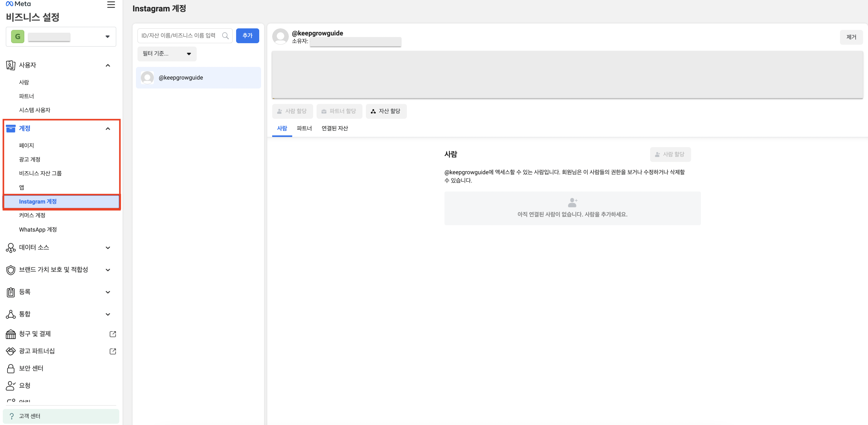Expand the 등록 section
The image size is (868, 425).
pyautogui.click(x=108, y=292)
